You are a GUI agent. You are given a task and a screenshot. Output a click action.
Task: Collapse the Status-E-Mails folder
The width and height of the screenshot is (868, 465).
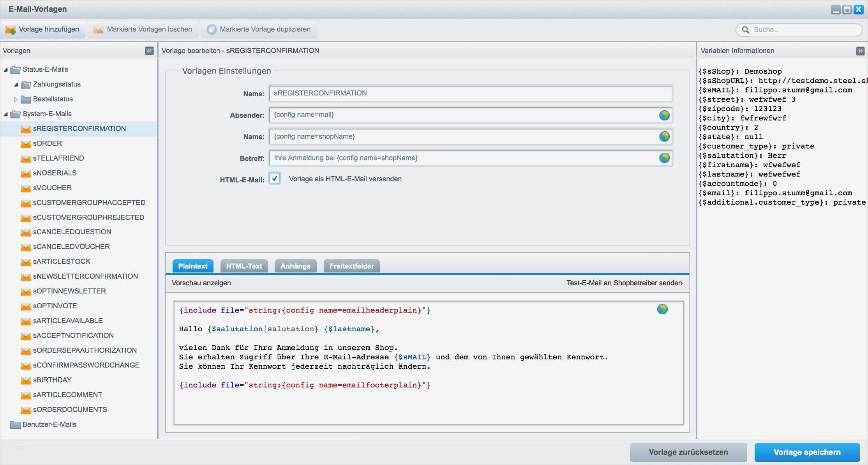click(x=5, y=70)
